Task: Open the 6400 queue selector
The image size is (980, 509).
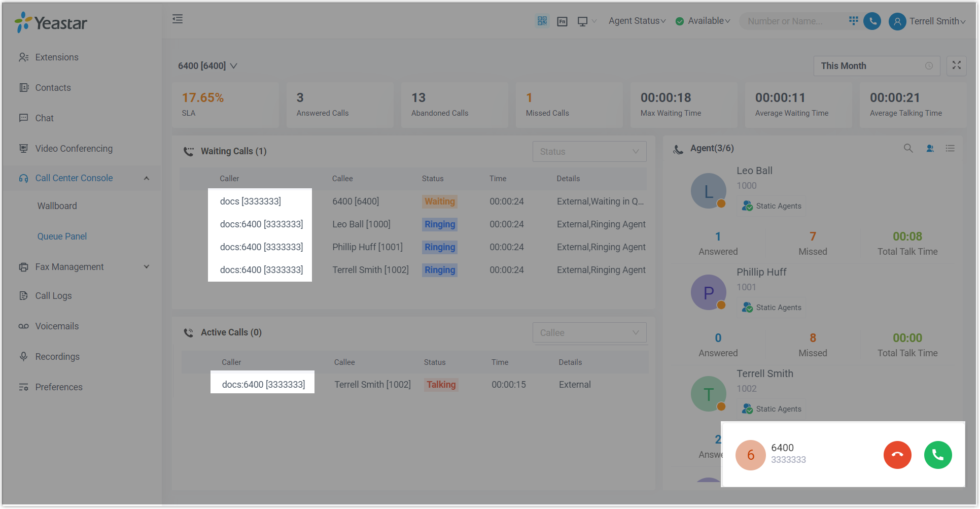Action: tap(207, 66)
